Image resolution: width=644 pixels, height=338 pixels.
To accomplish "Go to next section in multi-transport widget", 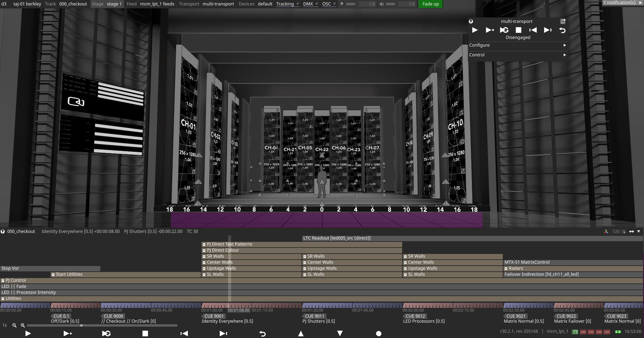I will click(x=548, y=30).
